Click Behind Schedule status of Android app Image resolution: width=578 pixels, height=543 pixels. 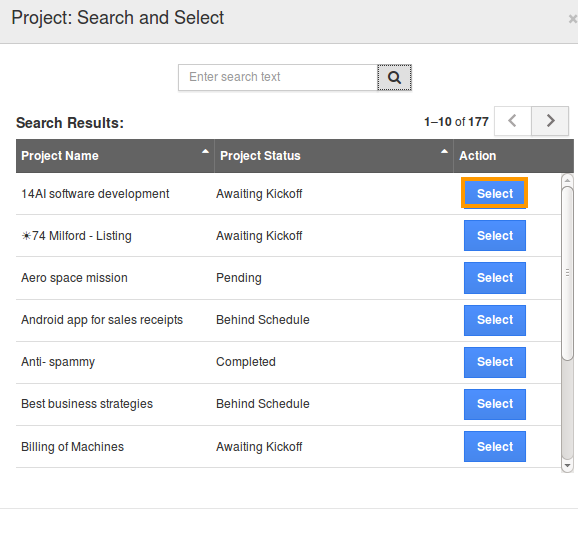(262, 320)
